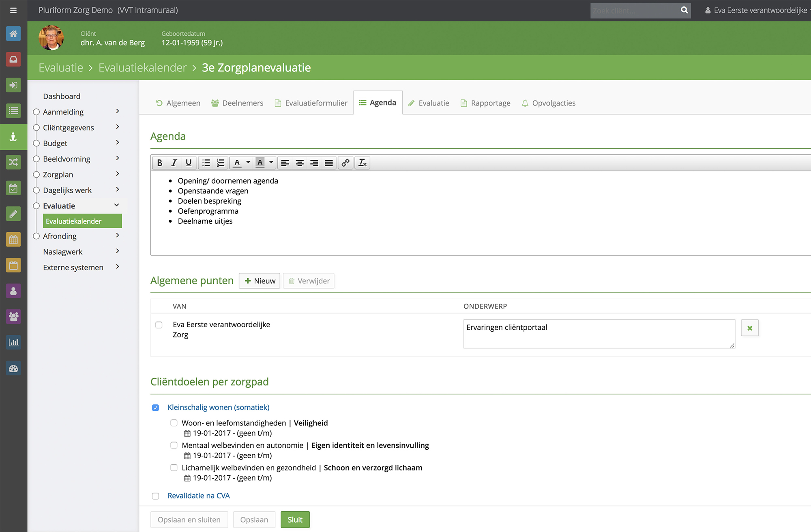Open the purple single-user sidebar icon

(x=13, y=291)
